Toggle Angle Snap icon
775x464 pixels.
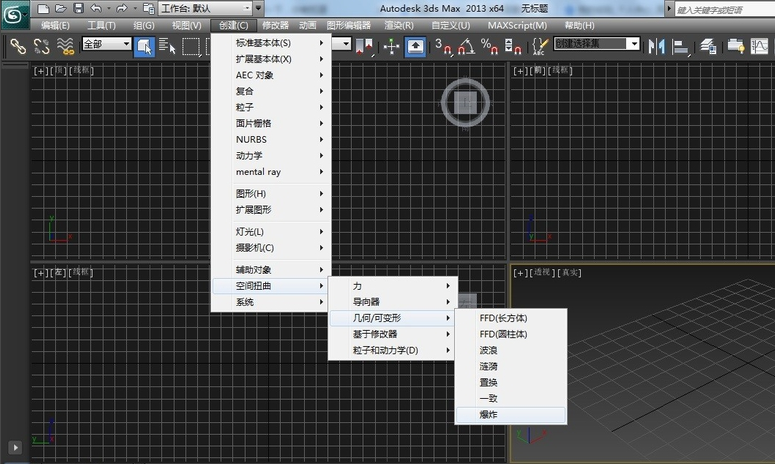[467, 46]
